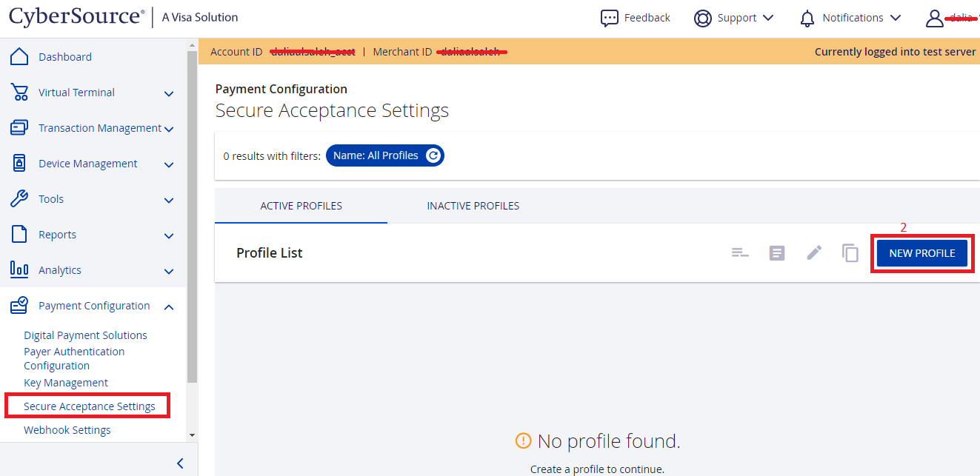Image resolution: width=980 pixels, height=476 pixels.
Task: Expand the Device Management menu chevron
Action: 169,165
